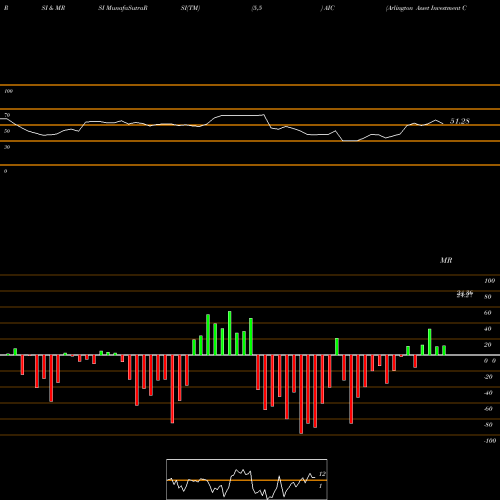Select the 'SI(TM)' label in header
500x500 pixels.
click(190, 8)
